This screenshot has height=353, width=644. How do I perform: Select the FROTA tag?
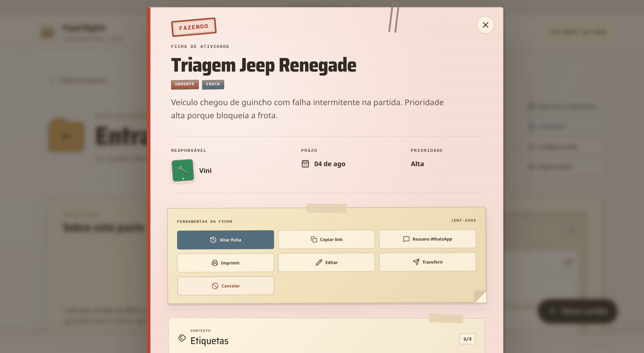click(213, 84)
